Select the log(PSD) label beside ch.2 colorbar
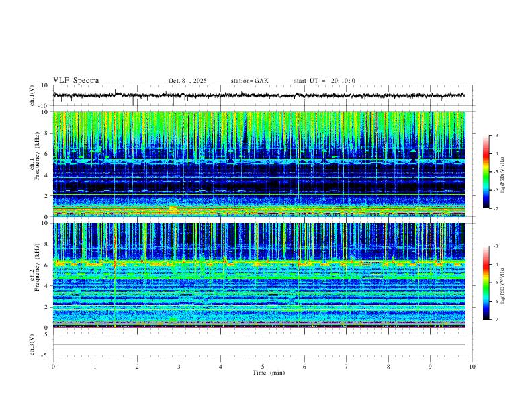Image resolution: width=532 pixels, height=411 pixels. 503,285
